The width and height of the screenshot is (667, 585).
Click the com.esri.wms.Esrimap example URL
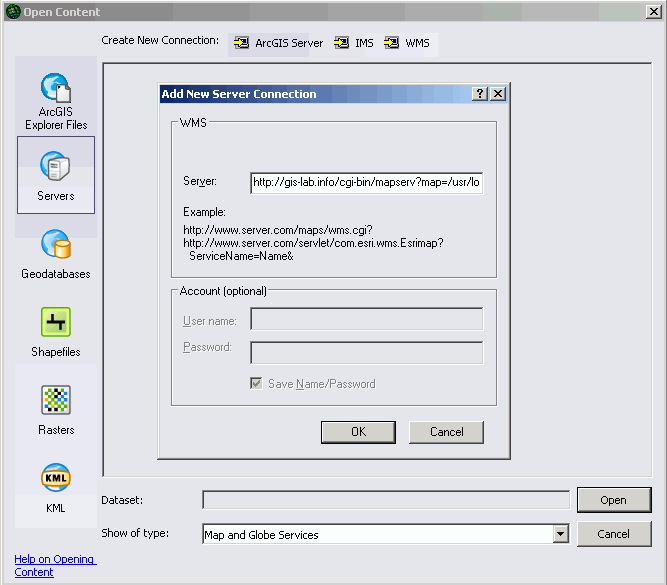(x=313, y=243)
